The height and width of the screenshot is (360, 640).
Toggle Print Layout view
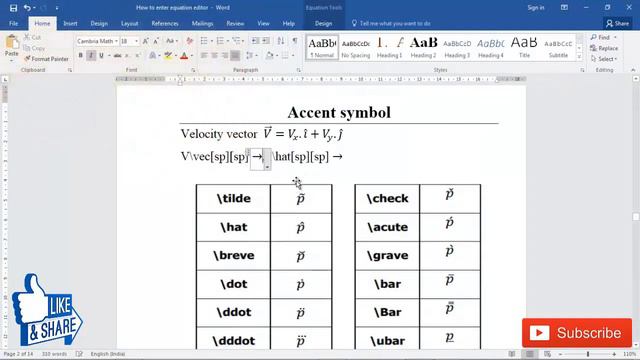point(530,354)
